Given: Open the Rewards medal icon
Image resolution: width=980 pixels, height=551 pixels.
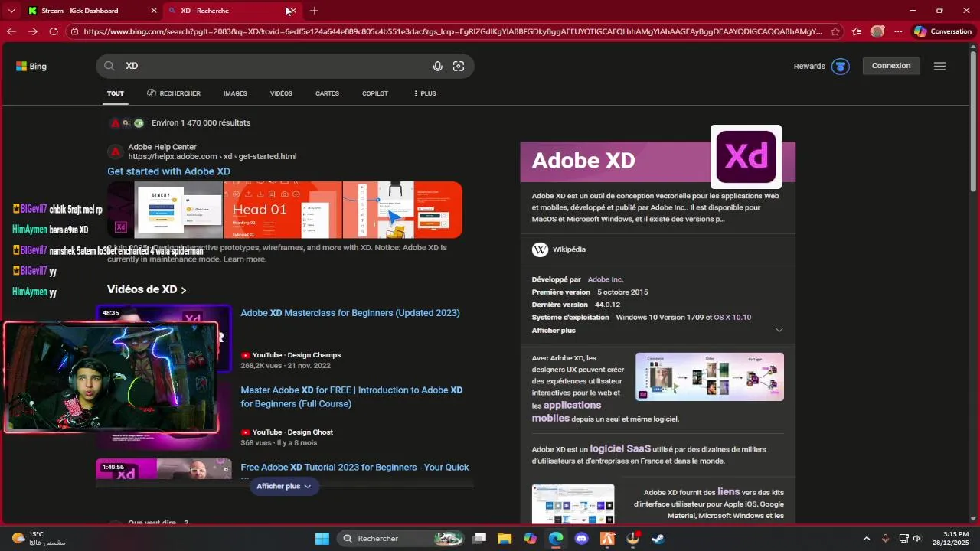Looking at the screenshot, I should coord(841,67).
